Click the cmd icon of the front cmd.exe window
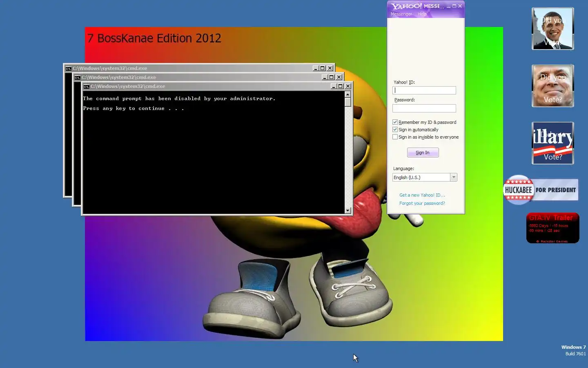 (86, 86)
